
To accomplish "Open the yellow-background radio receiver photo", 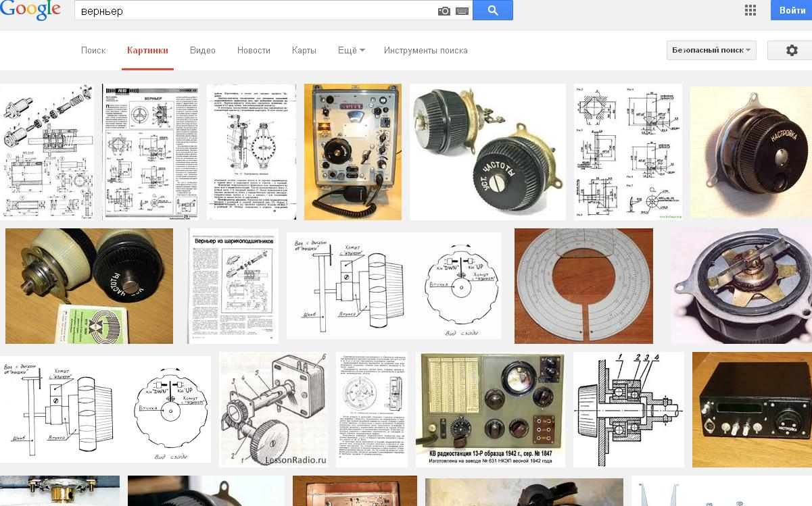I will point(353,151).
